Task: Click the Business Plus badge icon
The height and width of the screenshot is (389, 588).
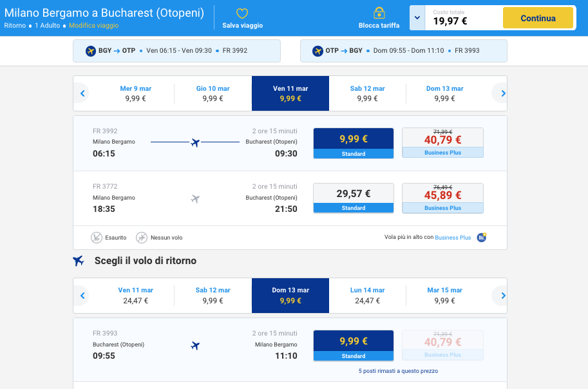Action: 481,238
